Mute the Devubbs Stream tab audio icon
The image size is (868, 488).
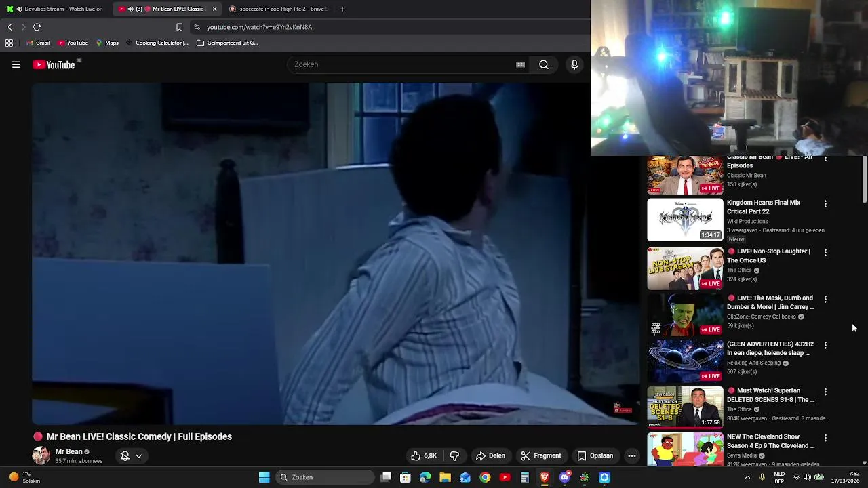(x=19, y=9)
